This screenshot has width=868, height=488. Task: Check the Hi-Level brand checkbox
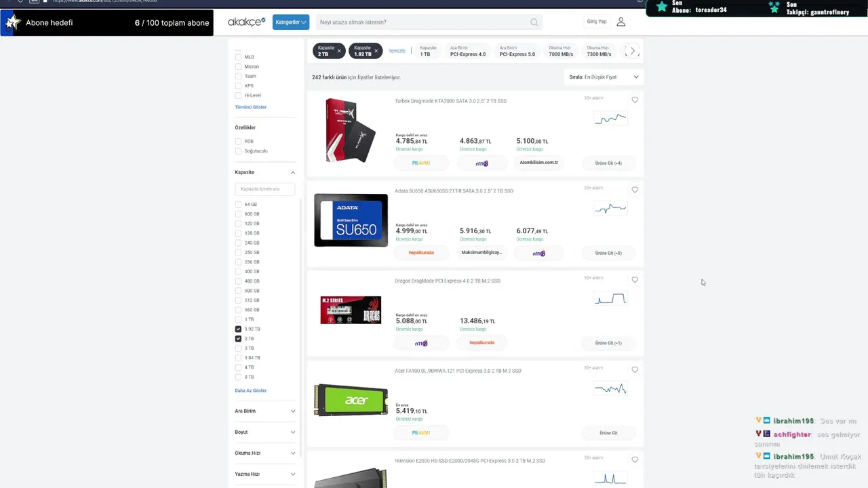(238, 96)
